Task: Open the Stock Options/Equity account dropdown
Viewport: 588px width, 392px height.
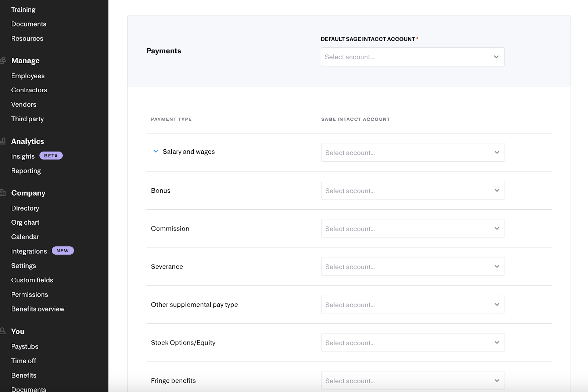Action: 413,343
